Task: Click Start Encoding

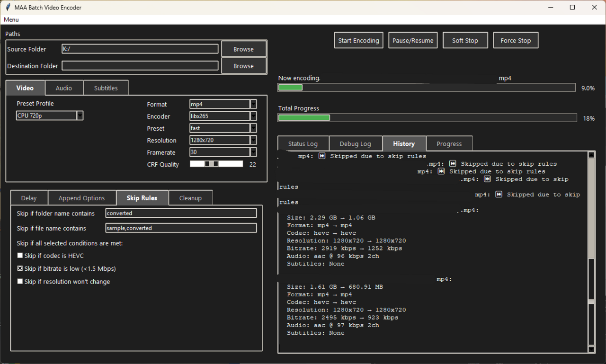Action: [x=358, y=40]
